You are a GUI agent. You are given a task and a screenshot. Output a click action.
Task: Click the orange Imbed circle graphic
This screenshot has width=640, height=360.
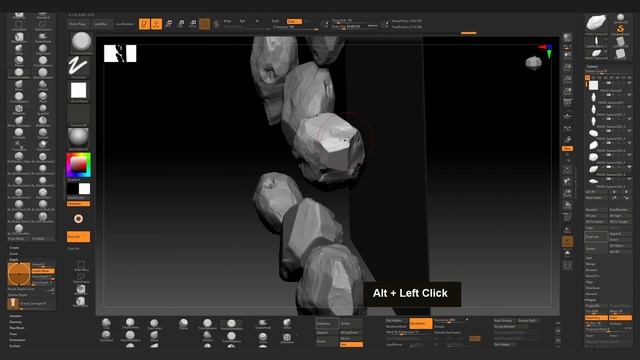coord(19,274)
